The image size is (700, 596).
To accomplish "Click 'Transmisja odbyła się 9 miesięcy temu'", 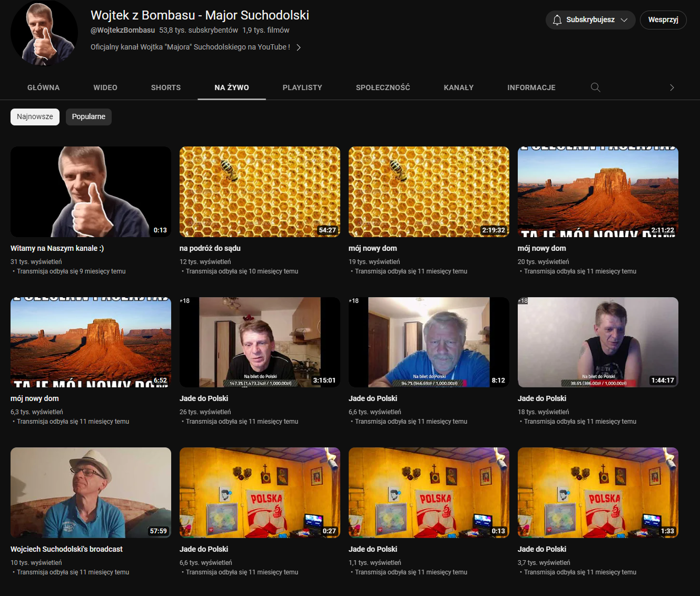I will [x=71, y=271].
